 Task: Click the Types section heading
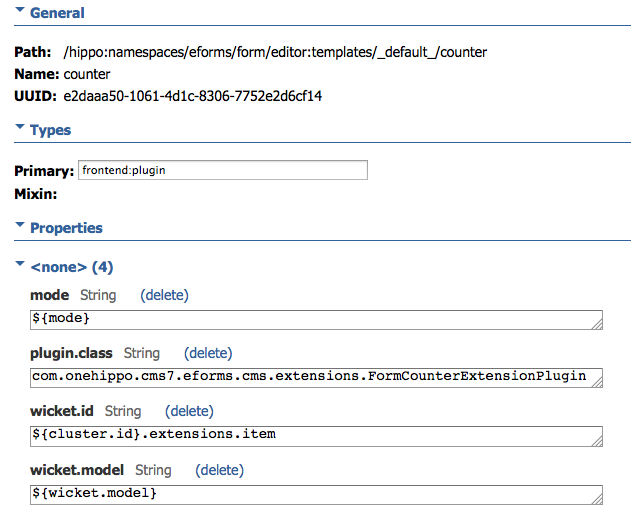[x=51, y=130]
